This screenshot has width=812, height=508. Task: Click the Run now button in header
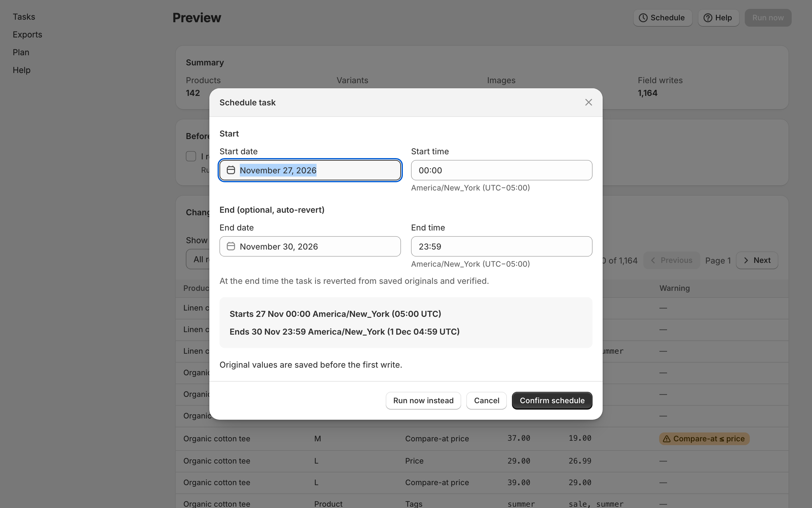coord(768,18)
